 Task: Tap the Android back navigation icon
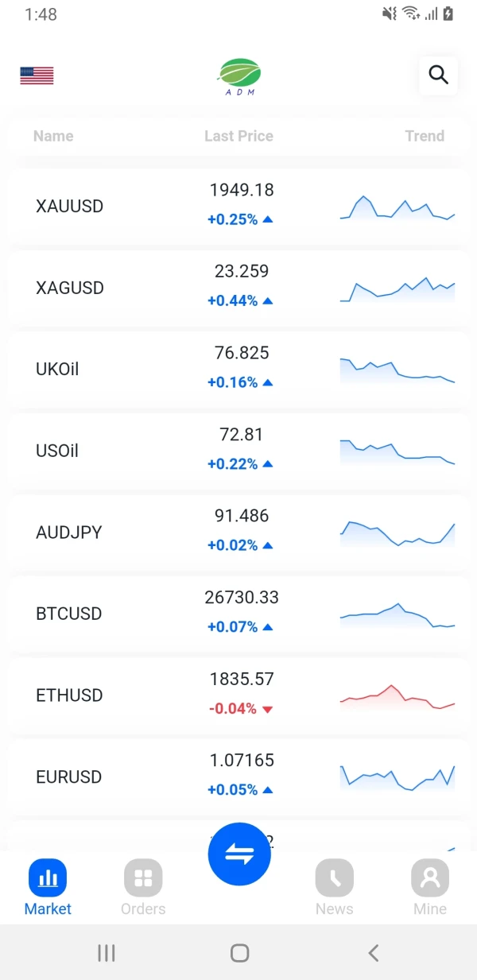(x=373, y=952)
